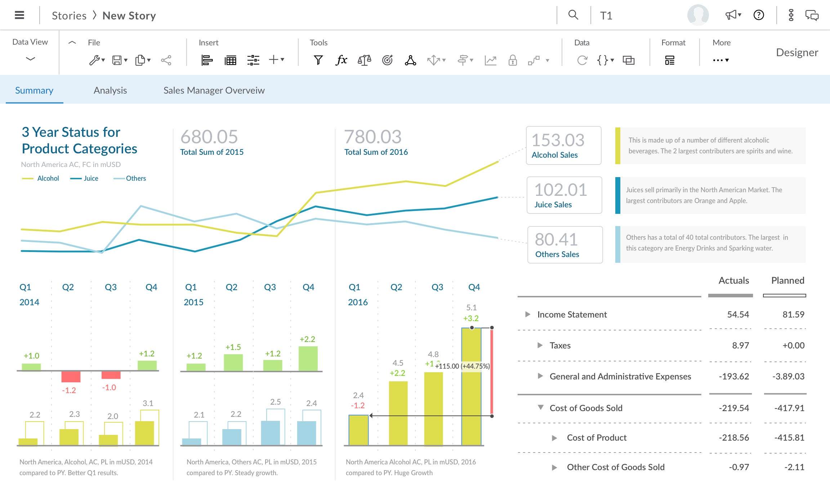The width and height of the screenshot is (830, 504).
Task: Switch to Sales Manager Overview tab
Action: [214, 90]
